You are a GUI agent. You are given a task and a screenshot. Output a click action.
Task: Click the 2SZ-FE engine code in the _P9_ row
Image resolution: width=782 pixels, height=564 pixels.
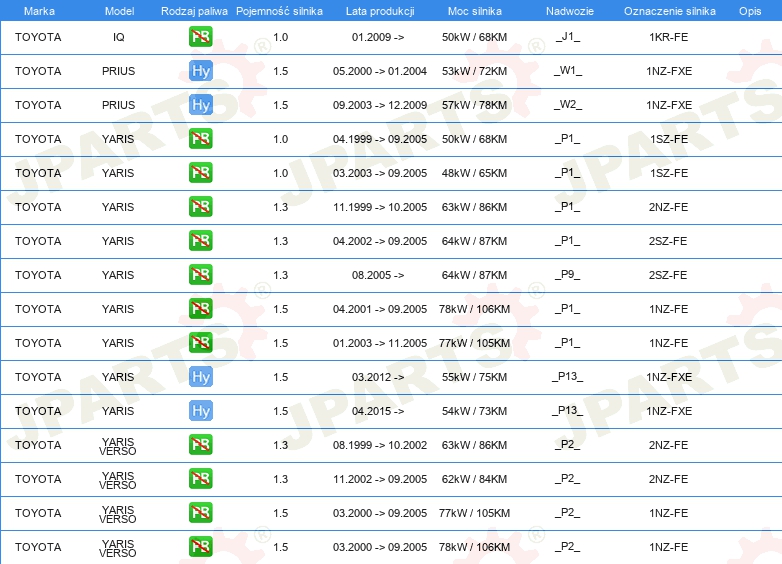[x=668, y=275]
